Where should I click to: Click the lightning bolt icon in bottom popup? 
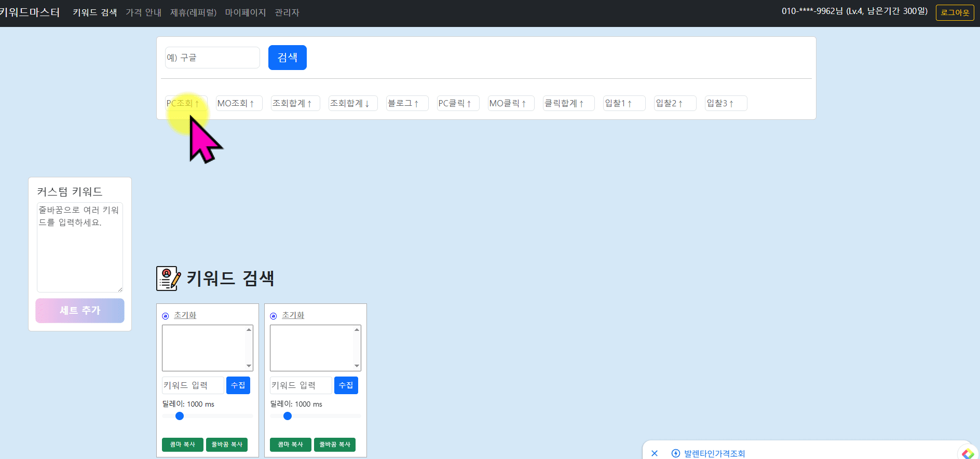[676, 453]
